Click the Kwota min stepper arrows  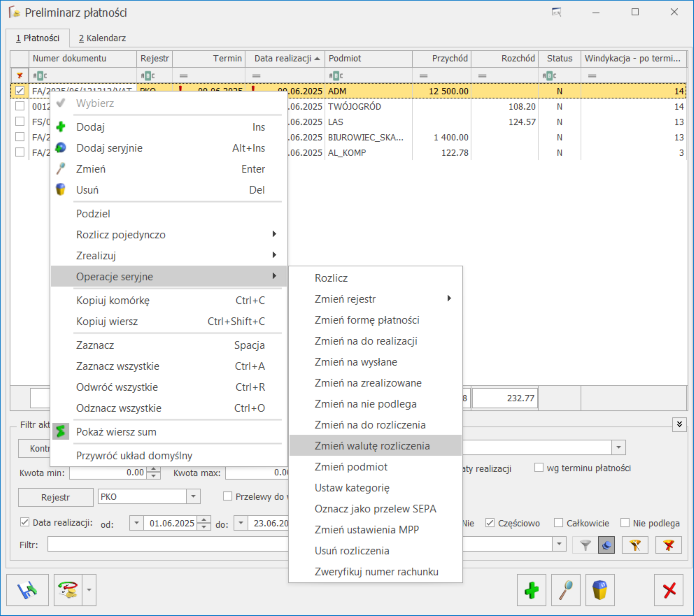[x=153, y=473]
